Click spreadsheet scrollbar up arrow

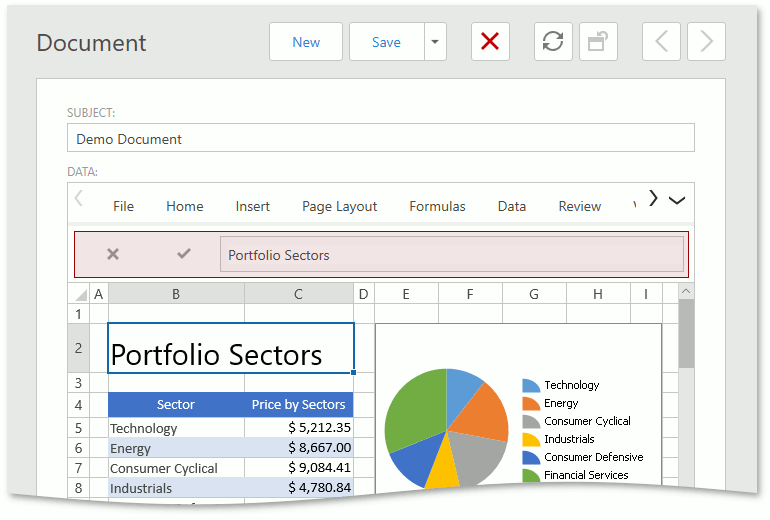pyautogui.click(x=686, y=292)
